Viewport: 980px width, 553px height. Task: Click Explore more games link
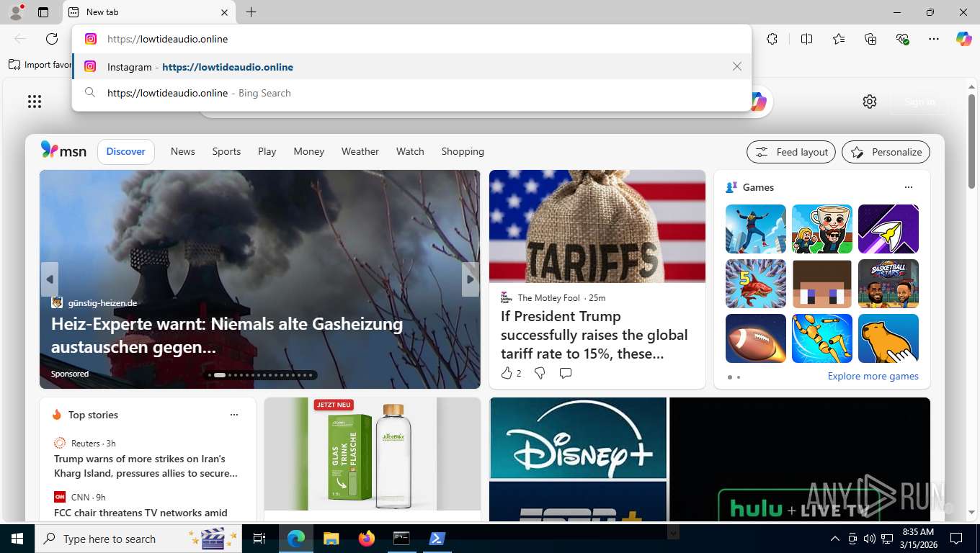click(873, 376)
